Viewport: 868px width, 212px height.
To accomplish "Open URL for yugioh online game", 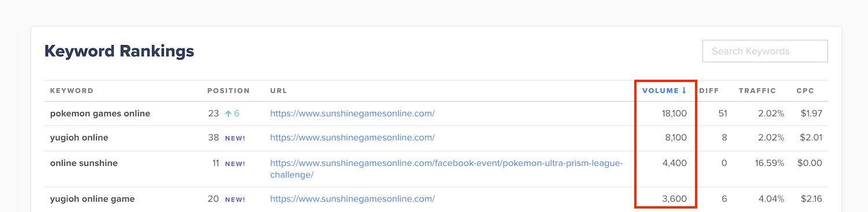I will [352, 199].
